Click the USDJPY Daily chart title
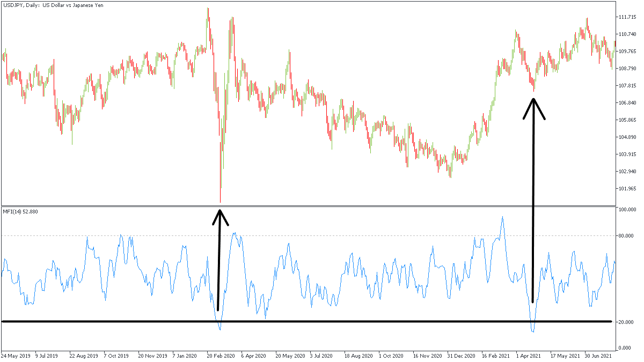The image size is (644, 362). [x=61, y=5]
